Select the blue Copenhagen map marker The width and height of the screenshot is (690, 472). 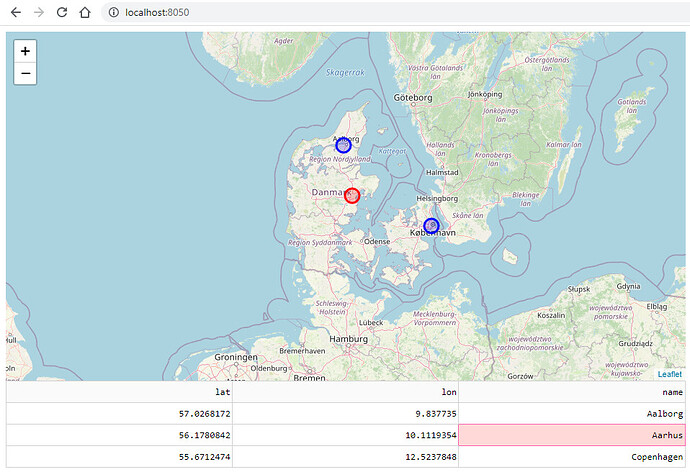click(x=431, y=226)
